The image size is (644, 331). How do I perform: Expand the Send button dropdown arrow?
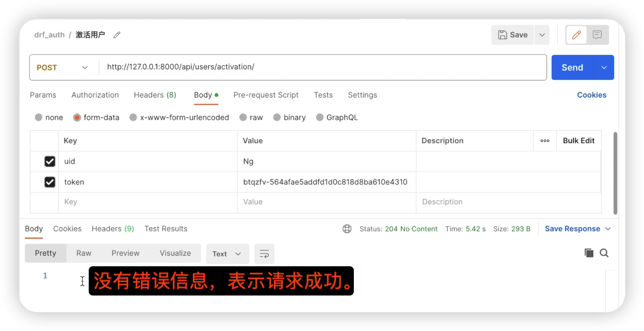[604, 67]
